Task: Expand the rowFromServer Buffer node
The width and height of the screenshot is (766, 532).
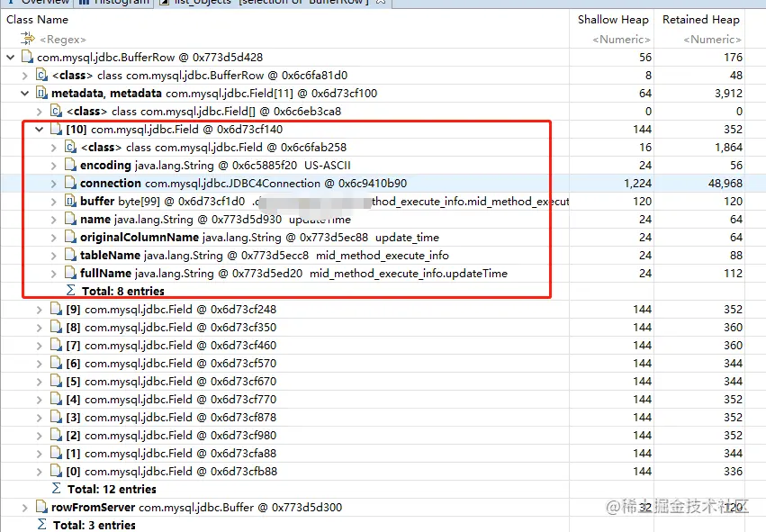Action: point(25,508)
